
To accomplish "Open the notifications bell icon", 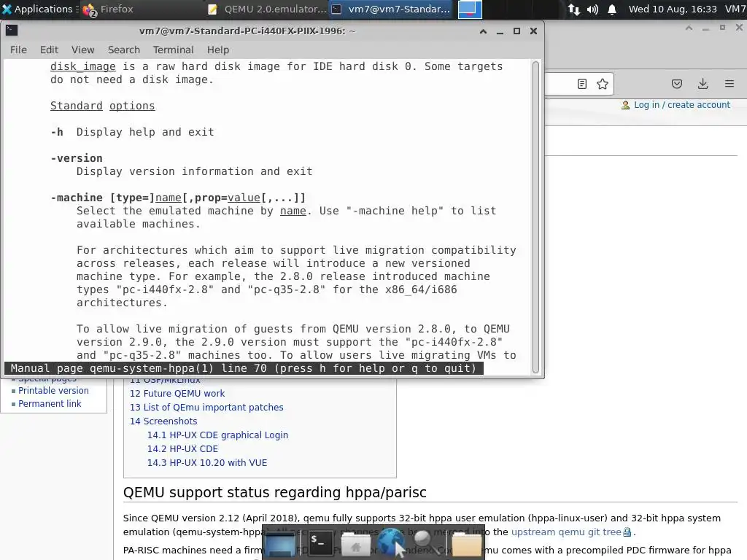I will tap(612, 9).
